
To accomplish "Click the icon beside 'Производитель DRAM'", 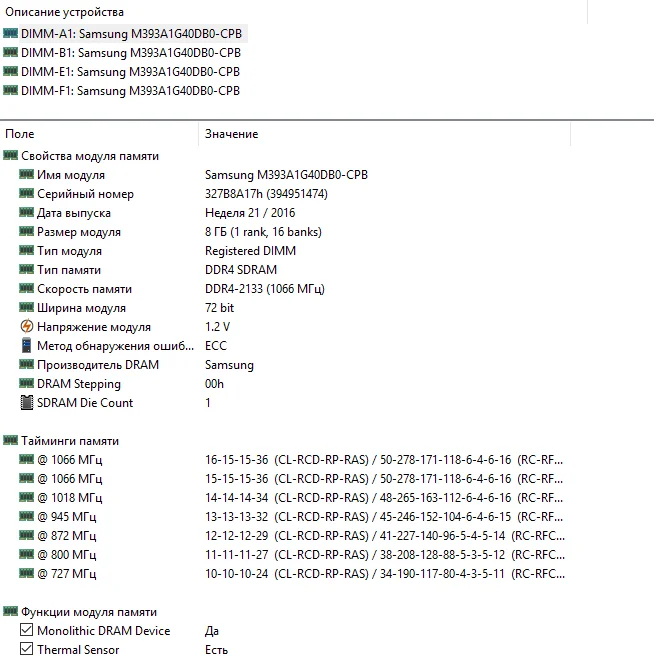I will pos(26,364).
